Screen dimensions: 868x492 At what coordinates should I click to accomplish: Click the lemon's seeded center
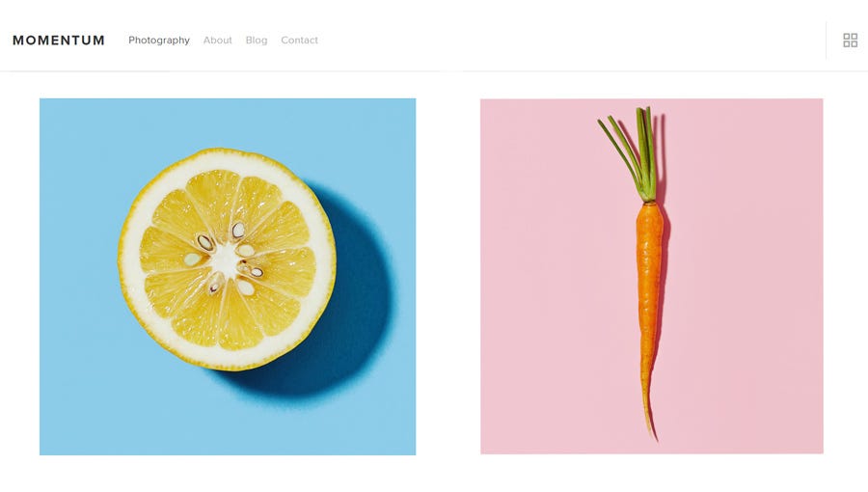coord(227,259)
